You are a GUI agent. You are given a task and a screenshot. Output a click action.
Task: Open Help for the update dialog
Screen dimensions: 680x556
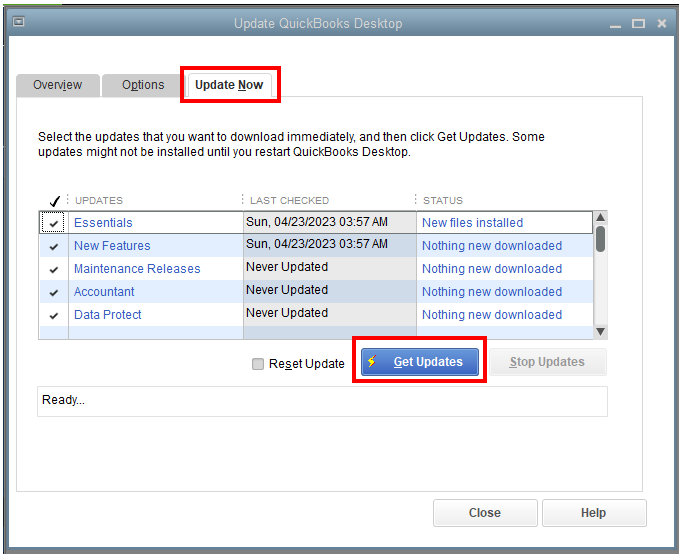tap(594, 513)
